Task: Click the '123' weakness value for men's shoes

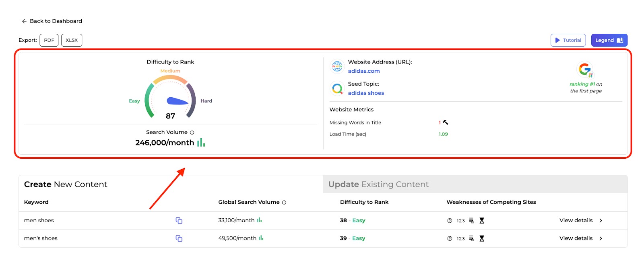Action: (461, 239)
